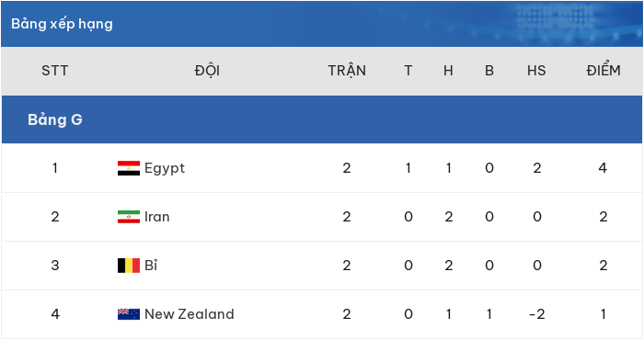Click the Egypt flag icon
644x340 pixels.
[129, 168]
